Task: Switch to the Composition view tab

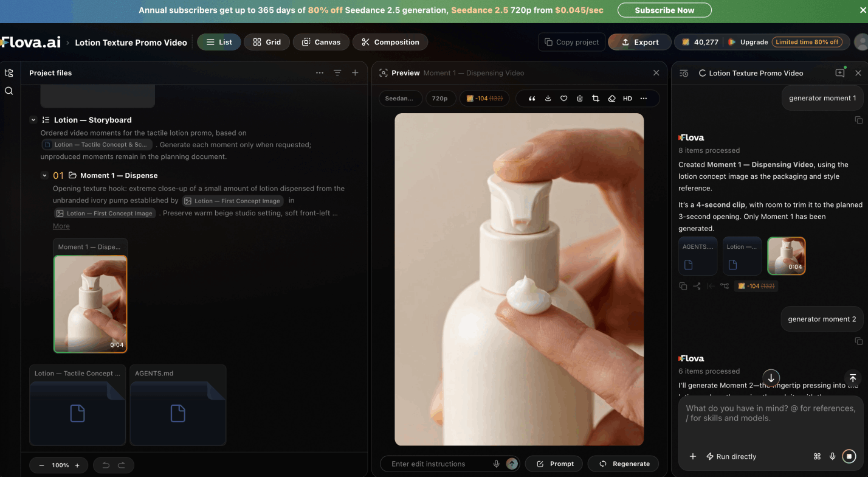Action: point(390,42)
